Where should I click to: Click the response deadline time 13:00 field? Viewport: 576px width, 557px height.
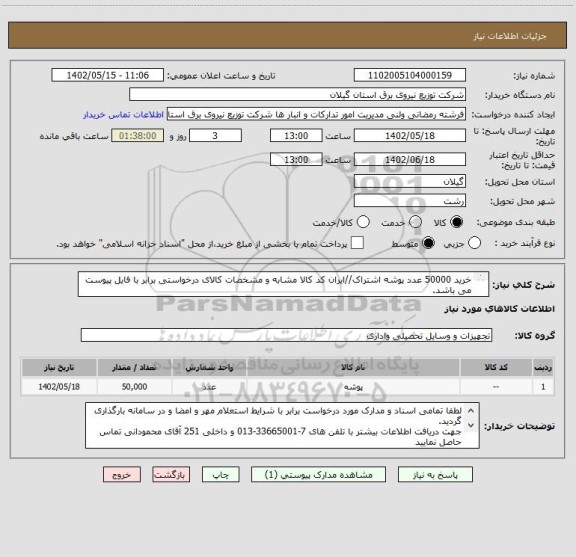[x=296, y=136]
